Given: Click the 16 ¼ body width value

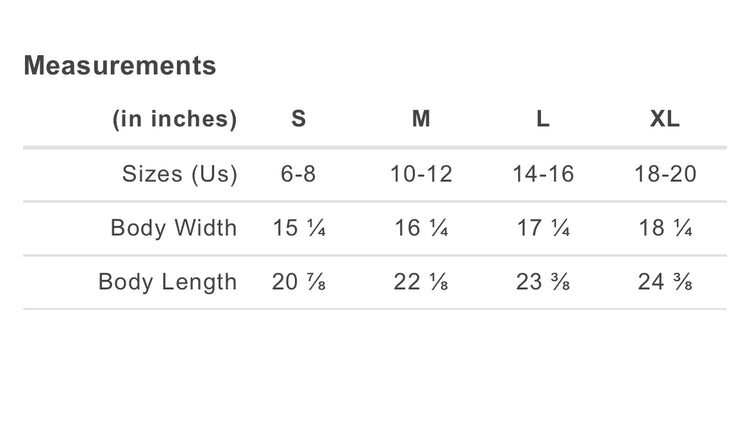Looking at the screenshot, I should point(421,228).
